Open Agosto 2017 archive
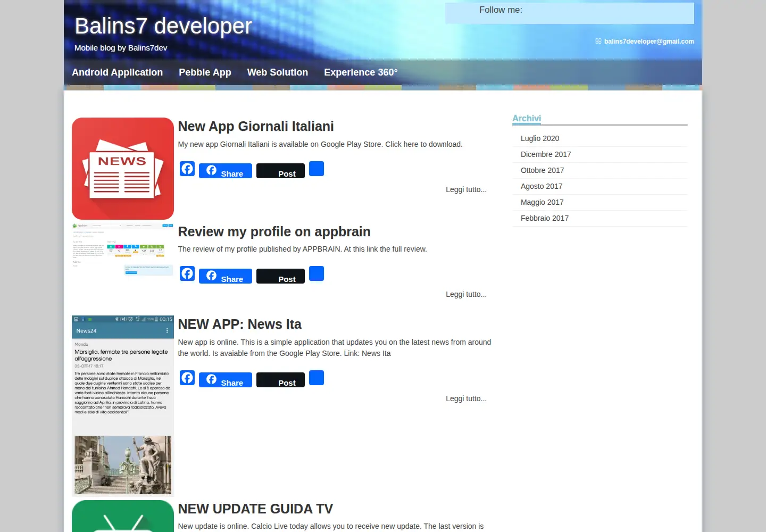This screenshot has width=766, height=532. click(542, 186)
